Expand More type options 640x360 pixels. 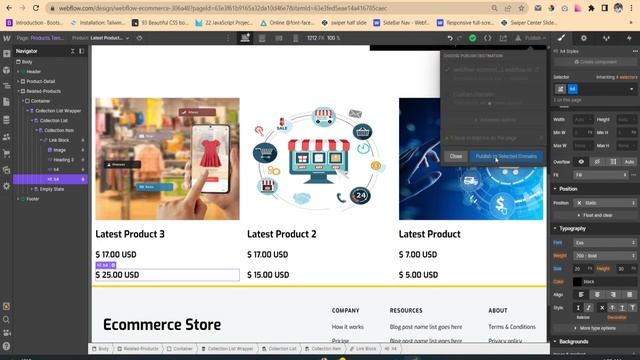[595, 328]
